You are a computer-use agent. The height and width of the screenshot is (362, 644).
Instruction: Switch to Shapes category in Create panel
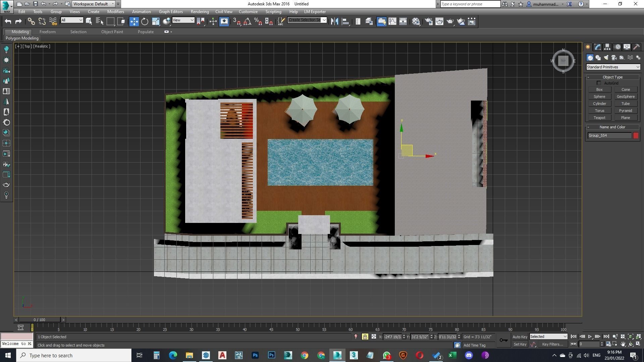tap(598, 58)
